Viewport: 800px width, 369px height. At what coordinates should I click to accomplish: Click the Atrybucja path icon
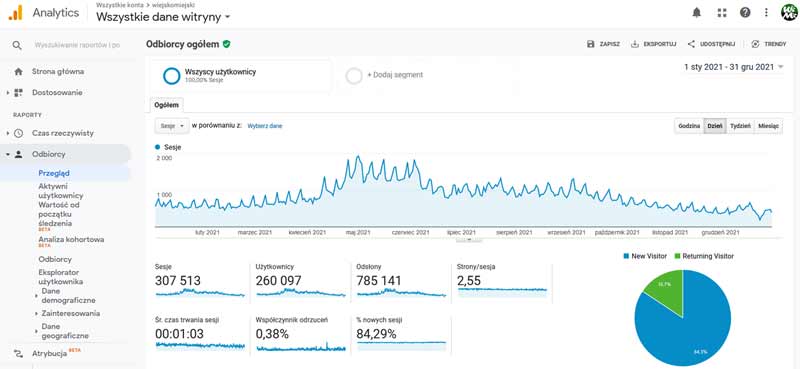tap(18, 353)
